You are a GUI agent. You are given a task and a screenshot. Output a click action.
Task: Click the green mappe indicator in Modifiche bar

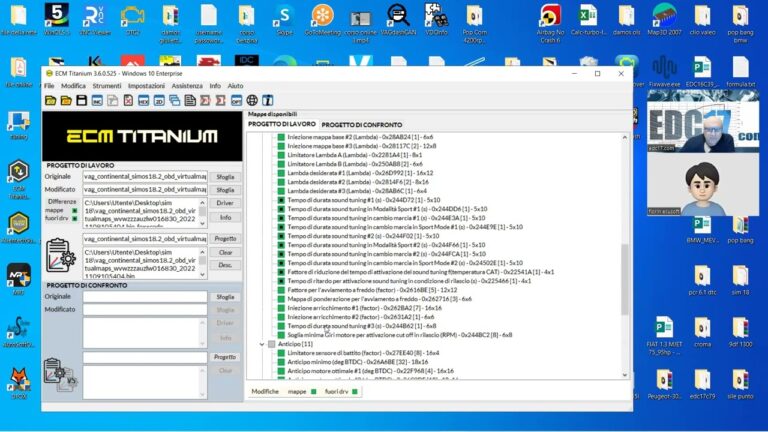coord(314,391)
